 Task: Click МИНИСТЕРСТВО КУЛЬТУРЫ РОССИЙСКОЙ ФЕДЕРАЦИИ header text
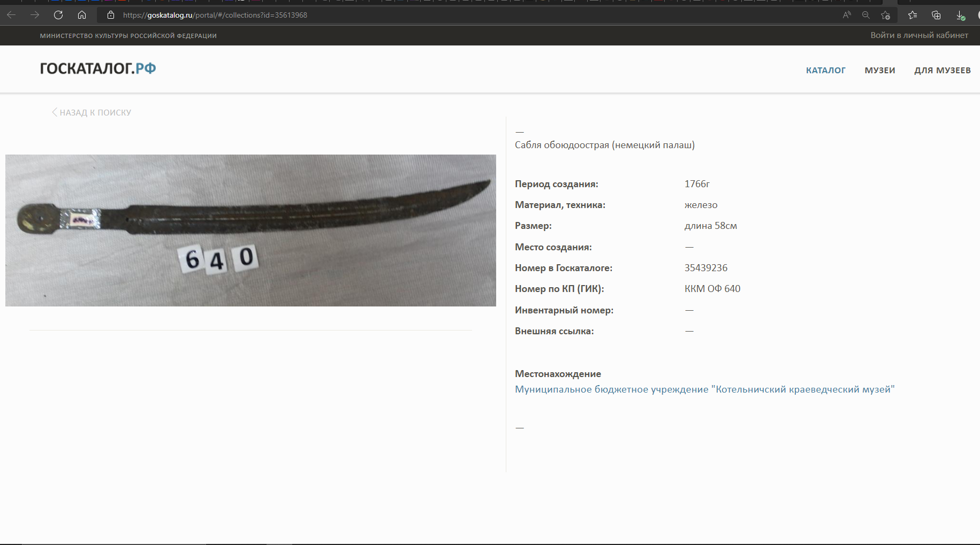click(128, 36)
